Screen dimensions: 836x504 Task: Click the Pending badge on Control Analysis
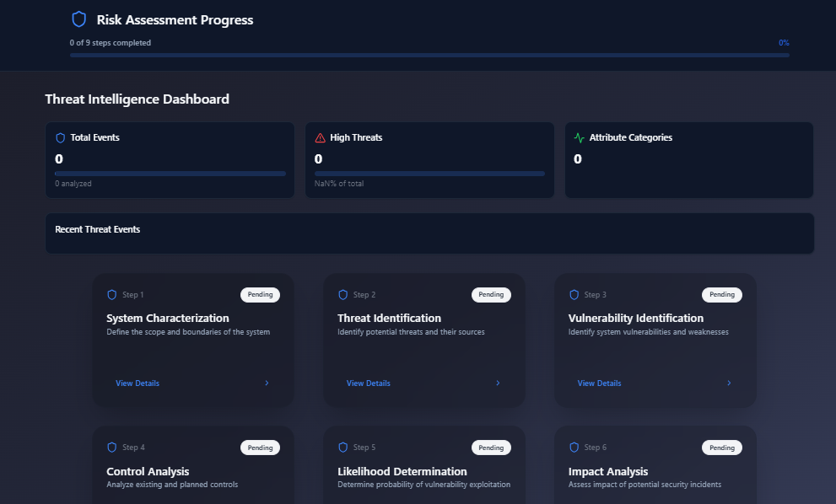260,448
